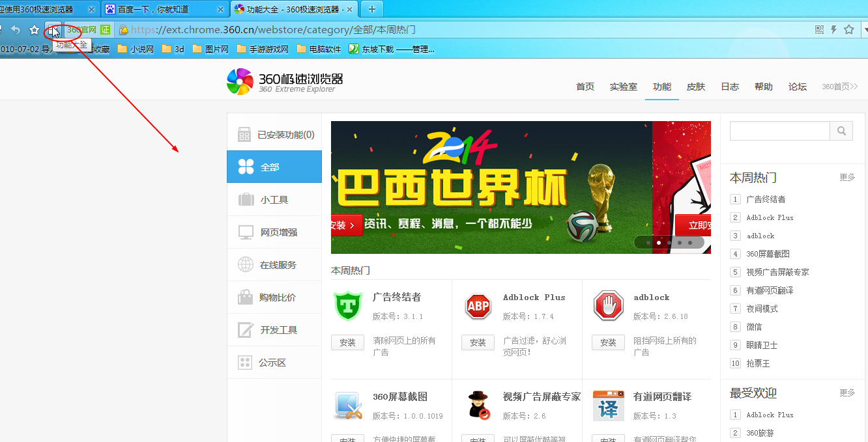This screenshot has height=442, width=868.
Task: Click the adblock red hand icon
Action: (609, 306)
